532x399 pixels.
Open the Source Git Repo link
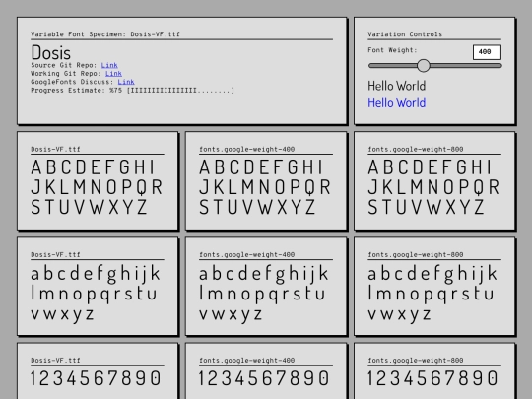pos(109,65)
